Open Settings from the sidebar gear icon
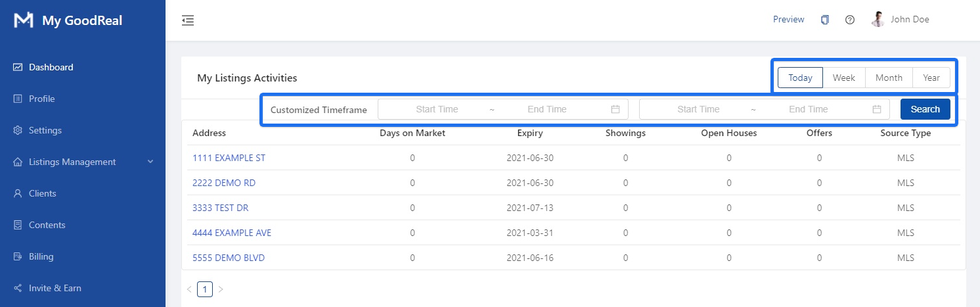Screen dimensions: 980x307 coord(18,130)
